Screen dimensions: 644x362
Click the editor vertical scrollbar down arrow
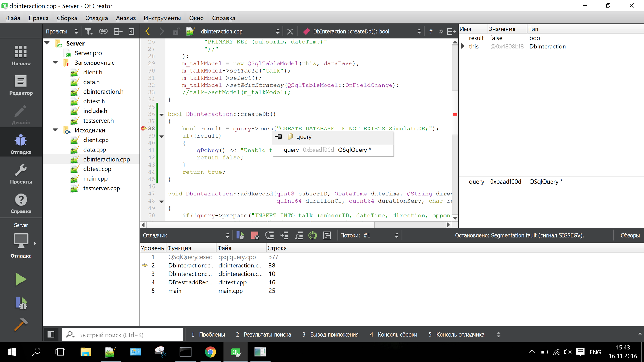(x=455, y=218)
